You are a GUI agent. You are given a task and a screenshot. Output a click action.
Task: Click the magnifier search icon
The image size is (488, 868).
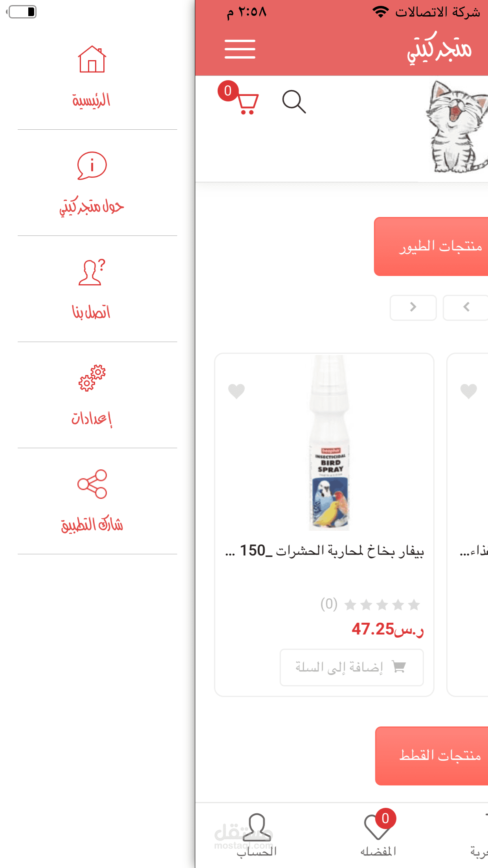(294, 102)
